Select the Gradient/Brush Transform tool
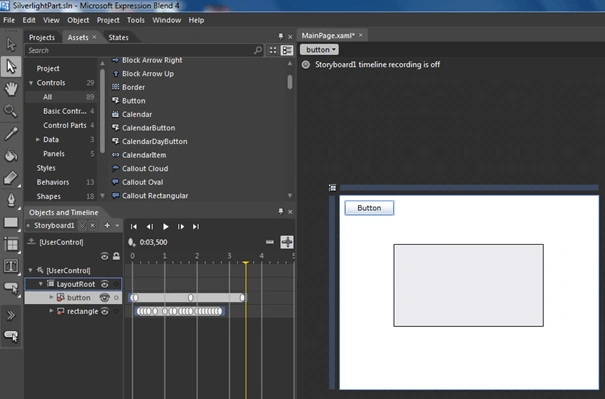Viewport: 605px width, 399px height. (11, 178)
